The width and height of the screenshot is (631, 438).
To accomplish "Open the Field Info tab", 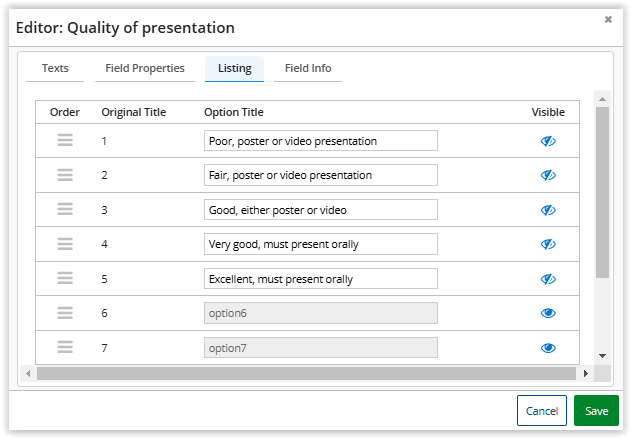I will (x=308, y=68).
